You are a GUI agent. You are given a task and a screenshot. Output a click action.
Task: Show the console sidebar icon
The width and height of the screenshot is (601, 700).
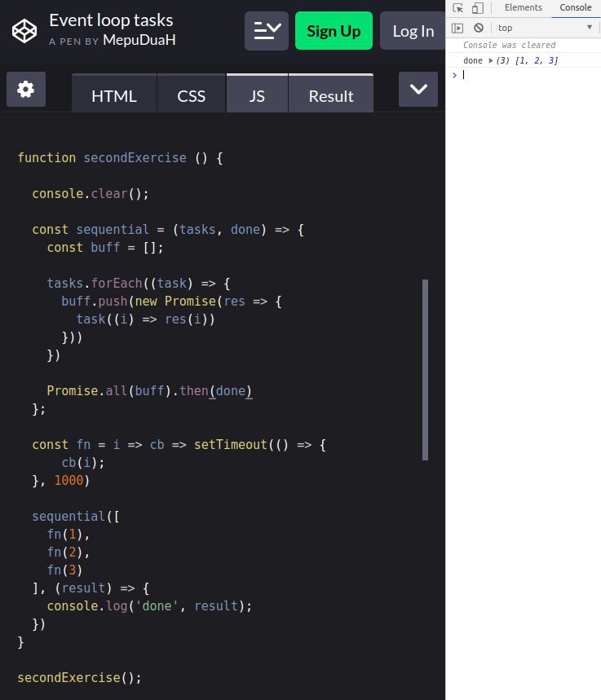coord(457,29)
